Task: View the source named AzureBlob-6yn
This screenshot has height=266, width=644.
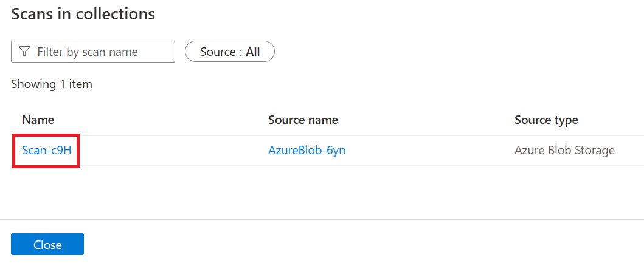Action: point(306,150)
